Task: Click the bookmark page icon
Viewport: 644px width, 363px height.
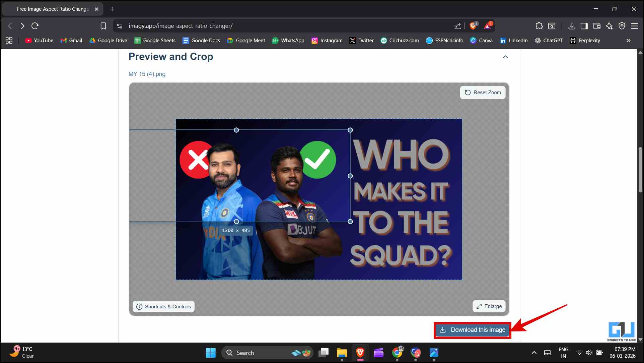Action: coord(103,26)
